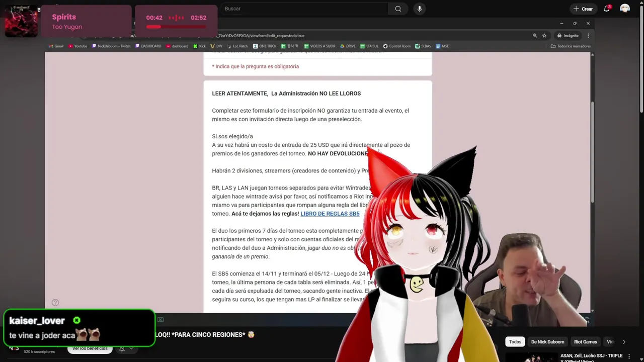Open options for ASAN video
The height and width of the screenshot is (362, 644).
tap(629, 356)
